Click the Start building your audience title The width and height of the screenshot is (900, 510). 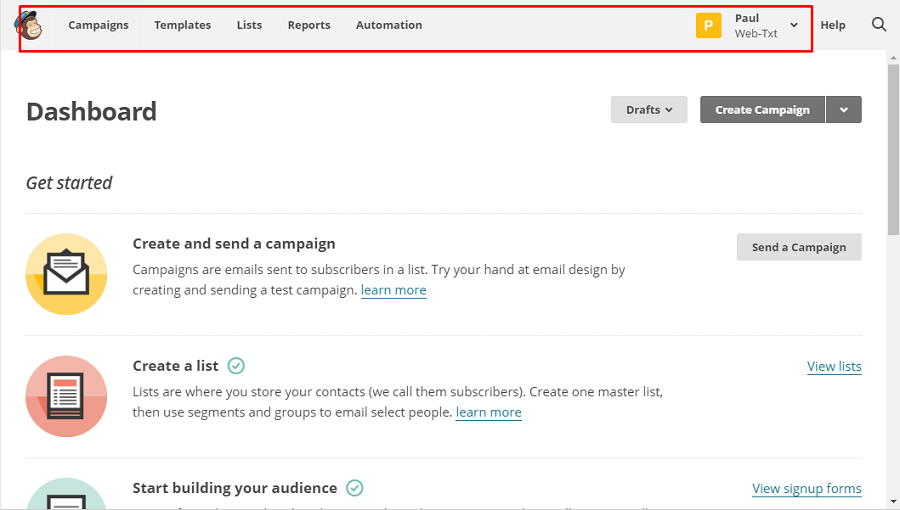[234, 488]
